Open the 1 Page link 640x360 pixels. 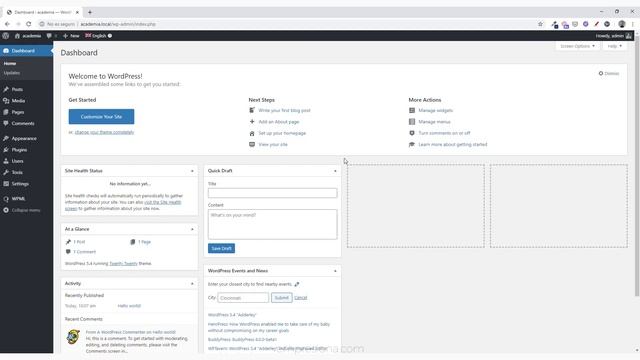pos(144,242)
